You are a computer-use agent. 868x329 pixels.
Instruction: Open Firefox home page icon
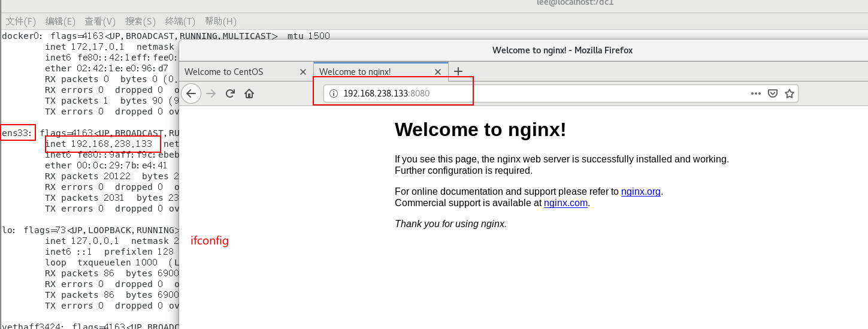249,93
